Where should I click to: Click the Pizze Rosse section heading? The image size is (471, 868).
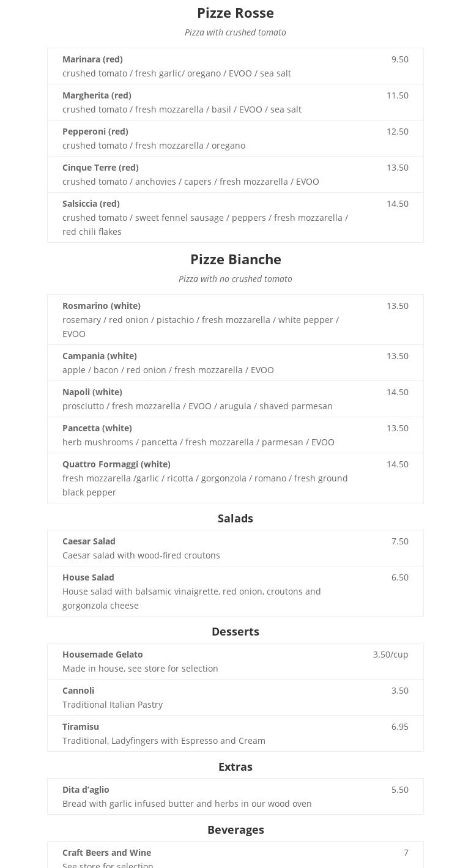click(x=236, y=13)
